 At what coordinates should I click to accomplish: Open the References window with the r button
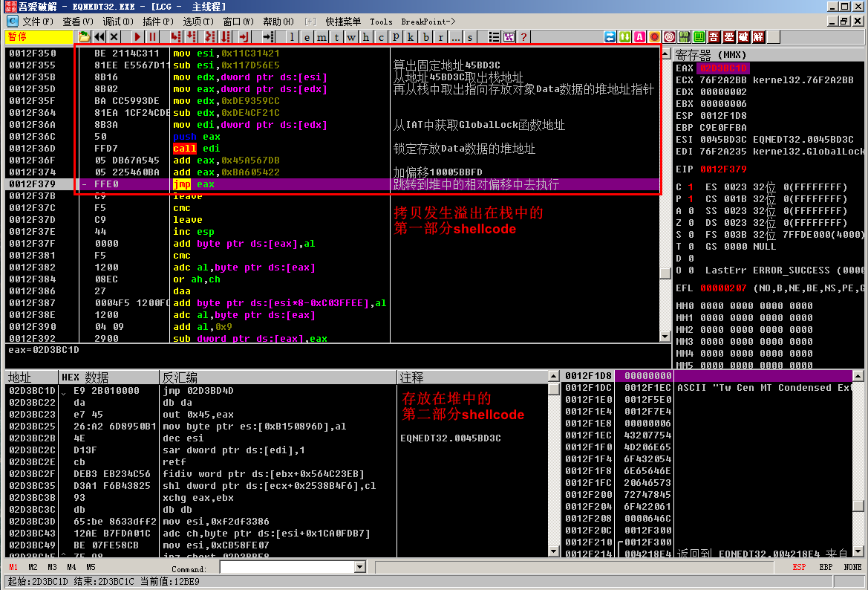pos(440,37)
